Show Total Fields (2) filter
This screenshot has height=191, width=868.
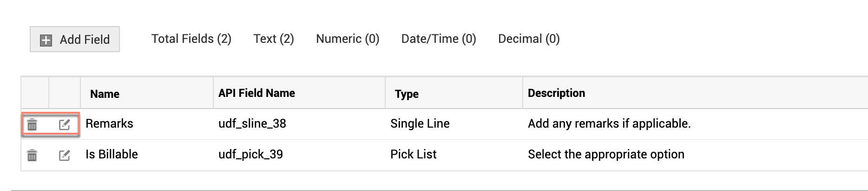(191, 39)
